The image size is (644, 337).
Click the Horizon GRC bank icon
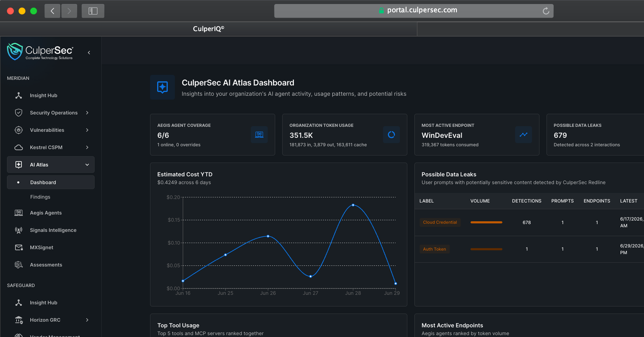tap(19, 320)
